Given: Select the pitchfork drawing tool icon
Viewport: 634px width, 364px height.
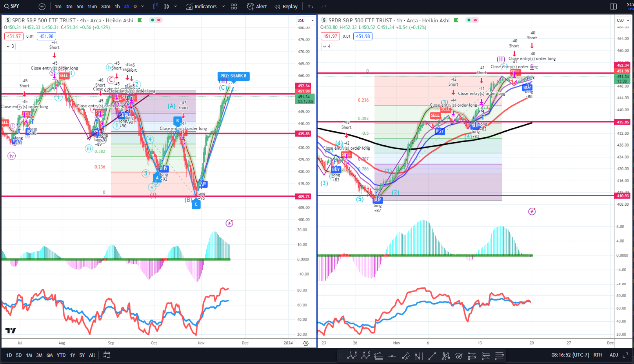Looking at the screenshot, I should pos(419,356).
